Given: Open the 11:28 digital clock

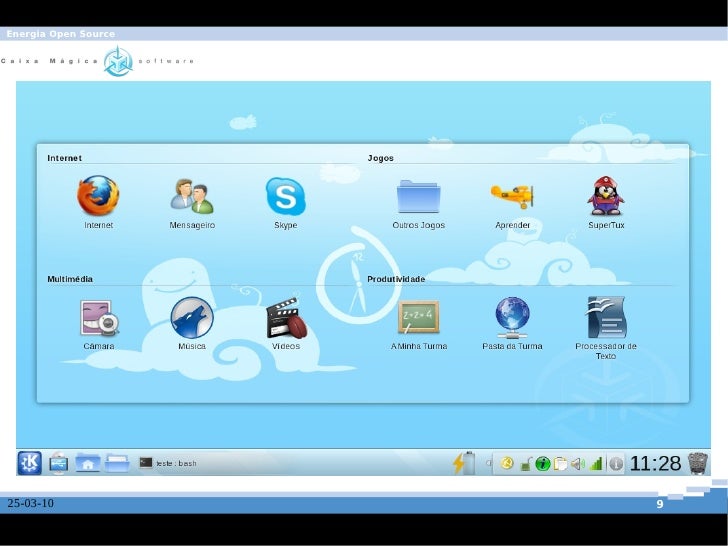Looking at the screenshot, I should (x=655, y=463).
